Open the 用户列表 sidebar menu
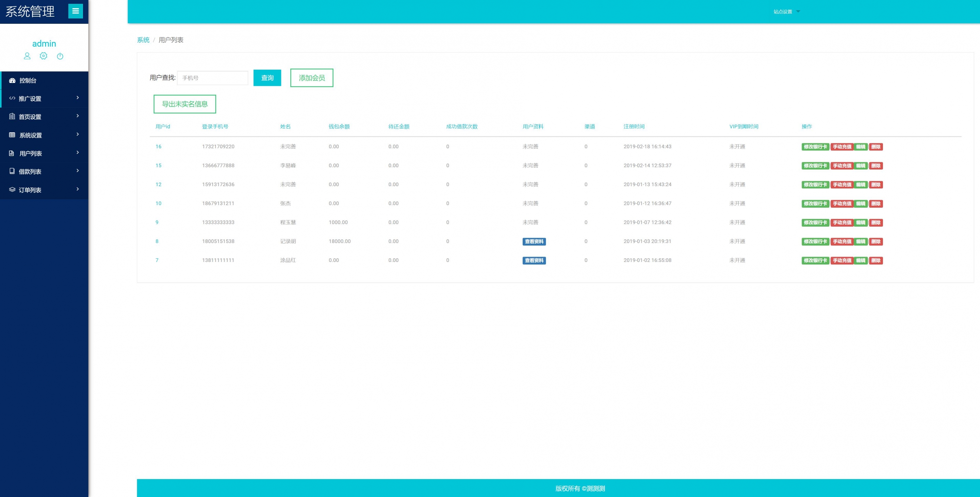The height and width of the screenshot is (497, 980). (x=30, y=153)
